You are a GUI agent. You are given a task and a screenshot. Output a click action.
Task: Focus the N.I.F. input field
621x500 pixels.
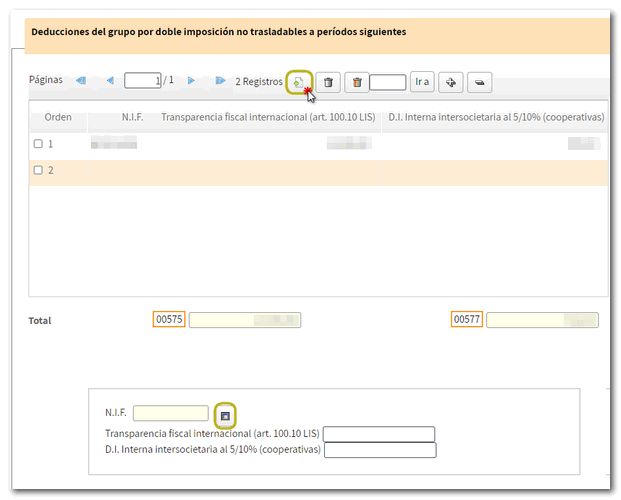pyautogui.click(x=170, y=413)
